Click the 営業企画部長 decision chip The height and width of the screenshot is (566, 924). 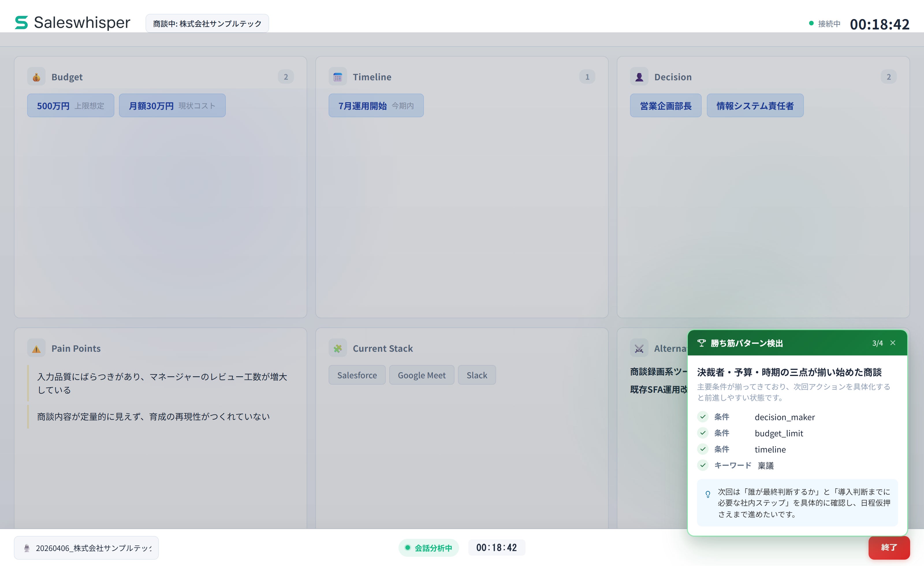point(665,106)
